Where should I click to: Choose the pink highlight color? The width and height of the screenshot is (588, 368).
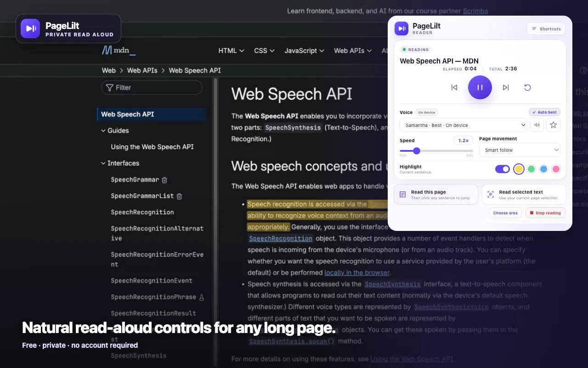coord(556,169)
